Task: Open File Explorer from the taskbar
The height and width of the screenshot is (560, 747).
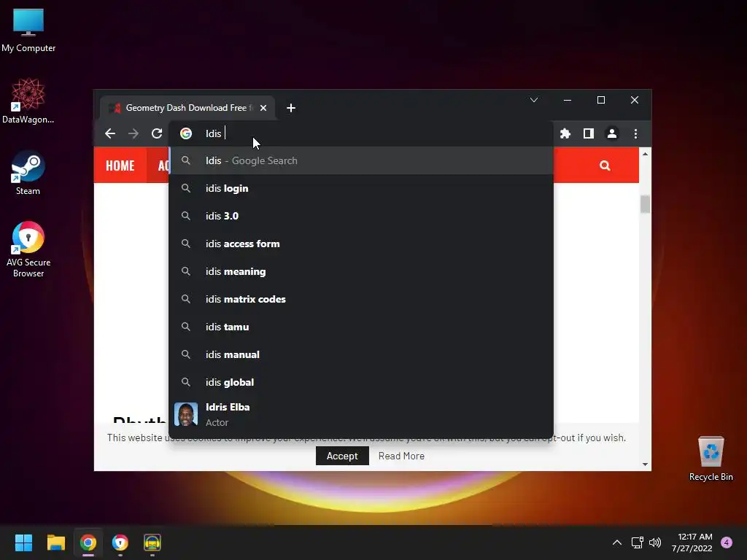Action: [55, 542]
